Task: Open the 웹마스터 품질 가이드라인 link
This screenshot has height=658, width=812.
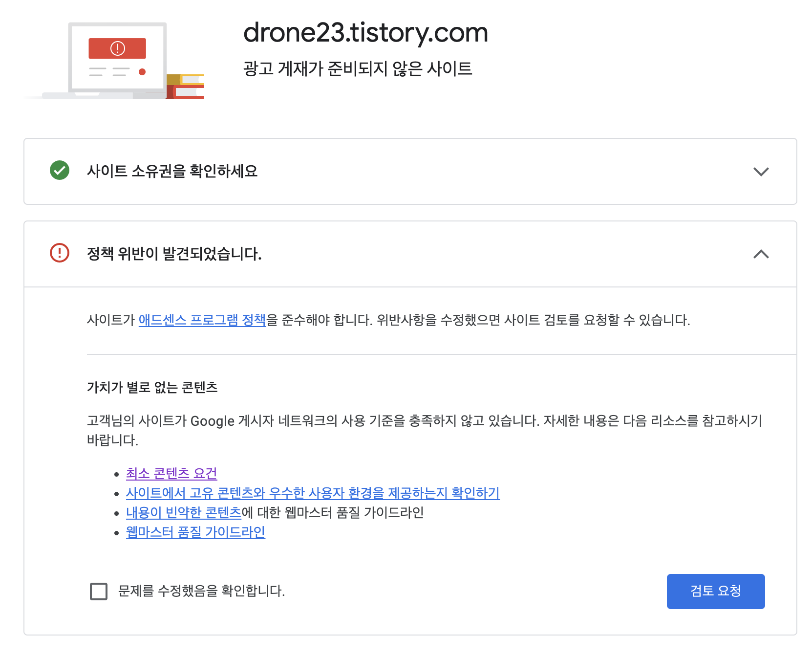Action: pyautogui.click(x=195, y=532)
